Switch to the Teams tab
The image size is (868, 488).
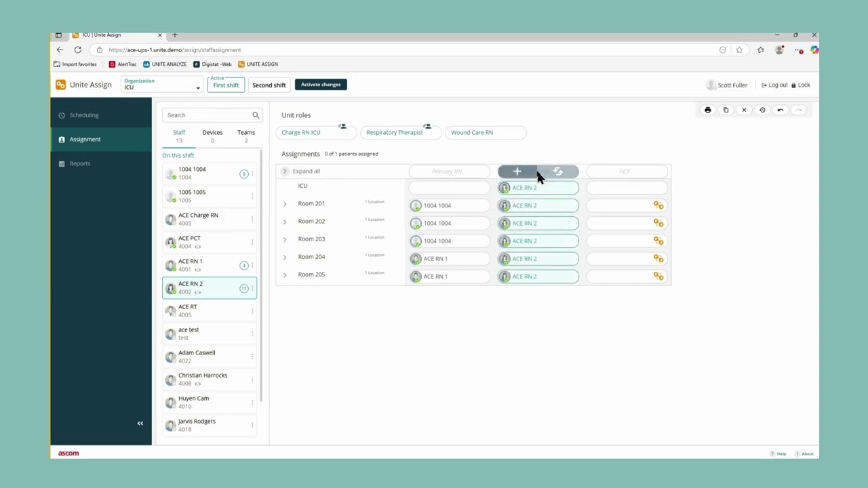pos(246,136)
